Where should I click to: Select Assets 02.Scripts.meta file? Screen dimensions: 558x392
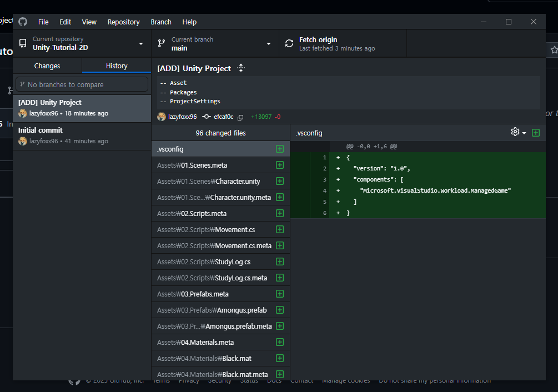tap(220, 213)
